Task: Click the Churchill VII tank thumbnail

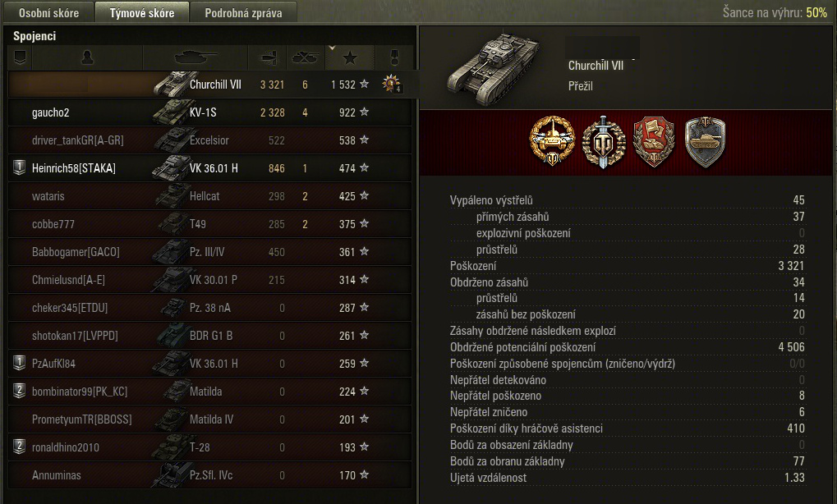Action: tap(492, 66)
